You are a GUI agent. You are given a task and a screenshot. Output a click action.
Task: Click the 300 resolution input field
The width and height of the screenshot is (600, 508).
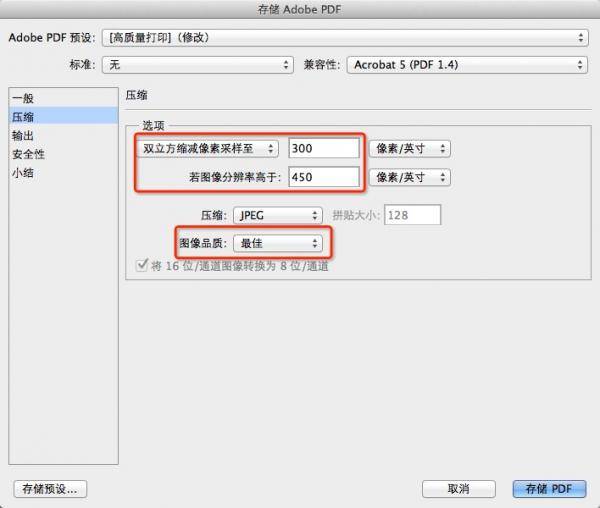click(323, 148)
